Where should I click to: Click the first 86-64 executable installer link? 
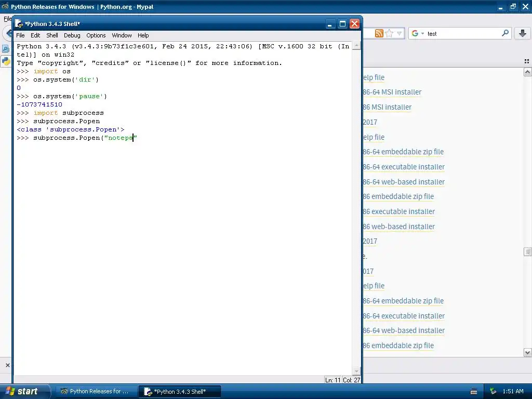[x=403, y=167]
